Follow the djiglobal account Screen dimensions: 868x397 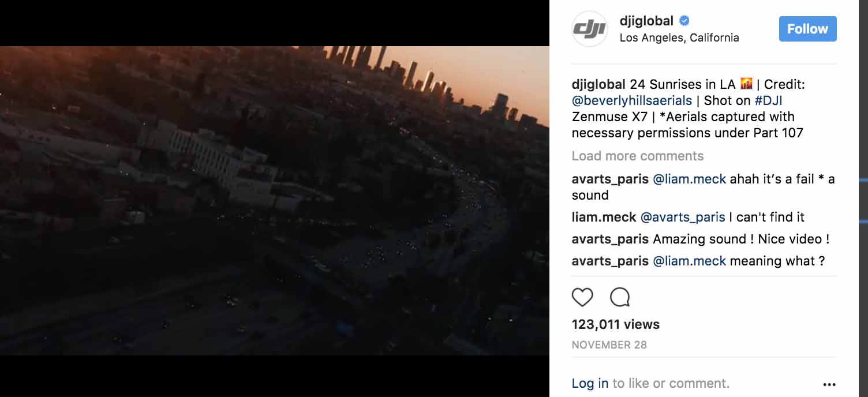[807, 29]
